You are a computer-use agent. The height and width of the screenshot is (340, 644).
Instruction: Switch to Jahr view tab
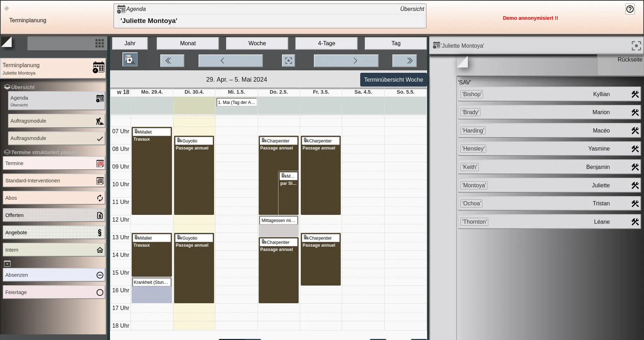tap(130, 43)
